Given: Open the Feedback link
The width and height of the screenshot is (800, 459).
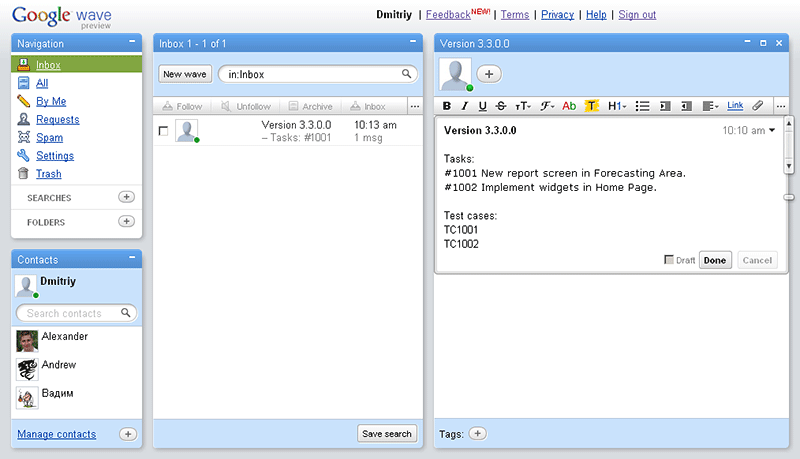Looking at the screenshot, I should (448, 15).
